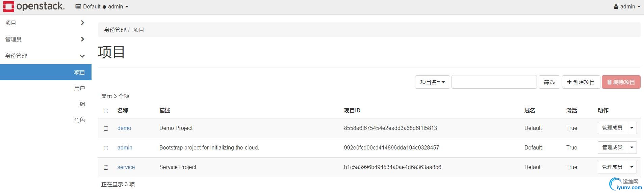Select 组 in the sidebar
644x193 pixels.
click(82, 104)
